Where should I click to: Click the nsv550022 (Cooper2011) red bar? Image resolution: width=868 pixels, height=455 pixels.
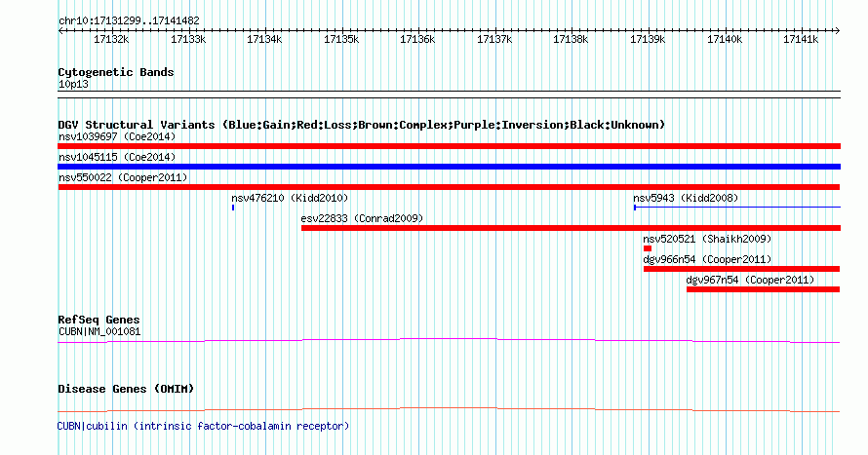tap(449, 187)
